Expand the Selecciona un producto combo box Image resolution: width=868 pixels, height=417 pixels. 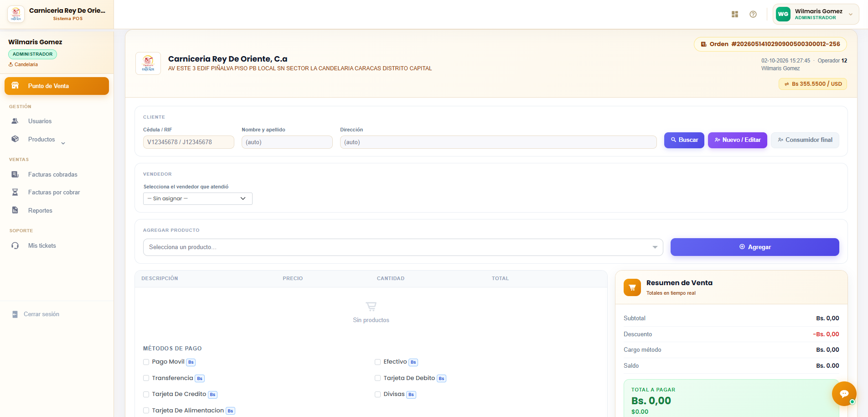click(403, 247)
